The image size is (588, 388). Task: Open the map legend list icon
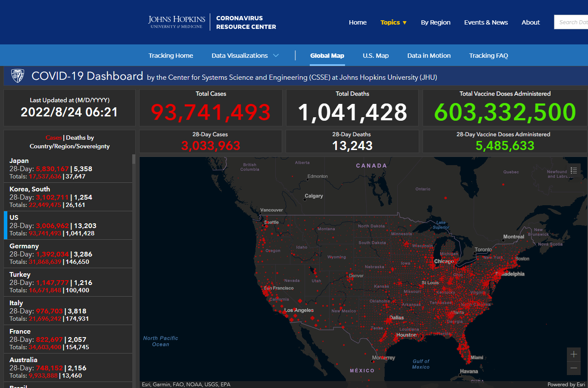[x=573, y=170]
